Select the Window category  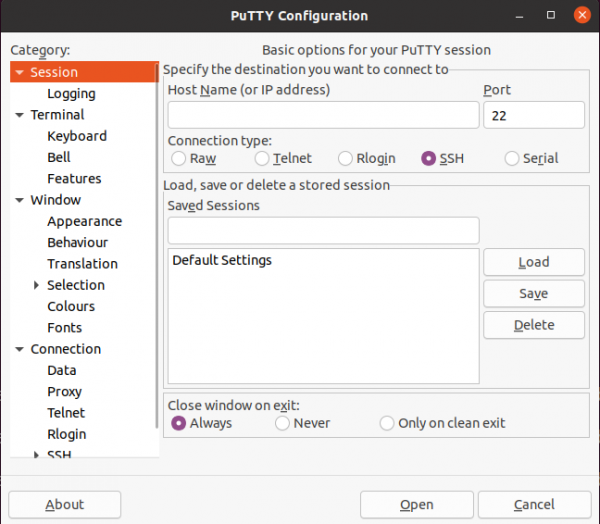coord(56,200)
